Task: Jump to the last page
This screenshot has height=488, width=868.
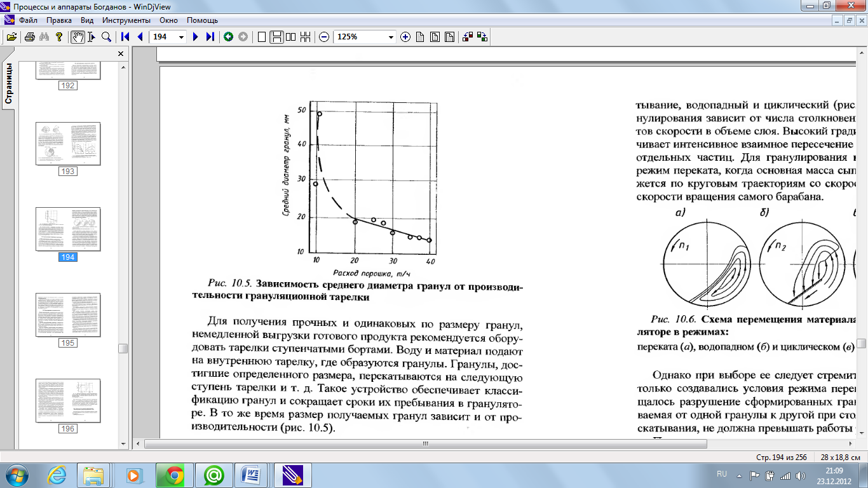Action: [x=210, y=37]
